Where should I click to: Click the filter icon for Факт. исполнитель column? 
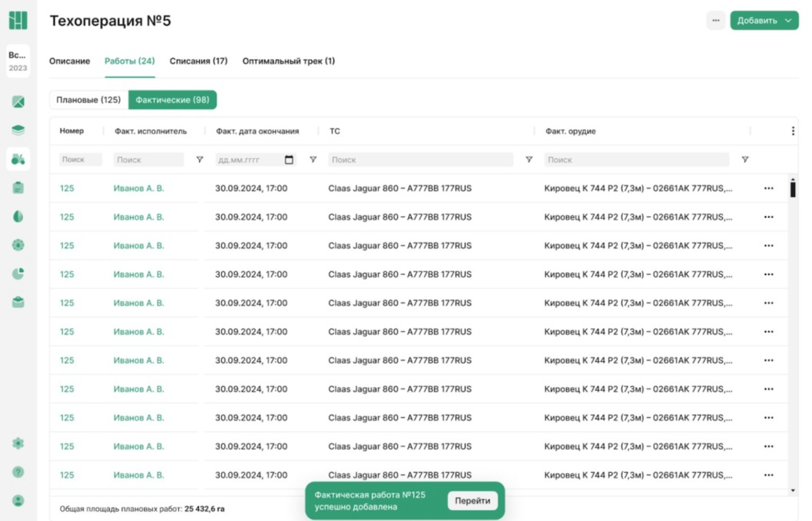[200, 160]
